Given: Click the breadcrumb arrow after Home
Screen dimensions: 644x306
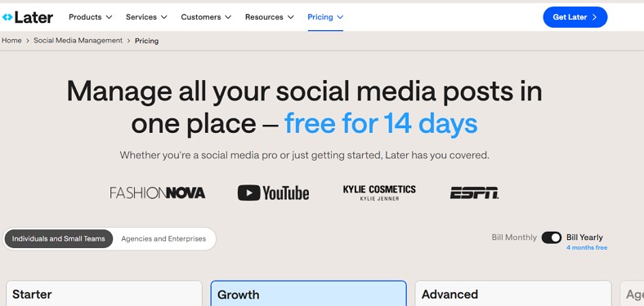Looking at the screenshot, I should [28, 41].
